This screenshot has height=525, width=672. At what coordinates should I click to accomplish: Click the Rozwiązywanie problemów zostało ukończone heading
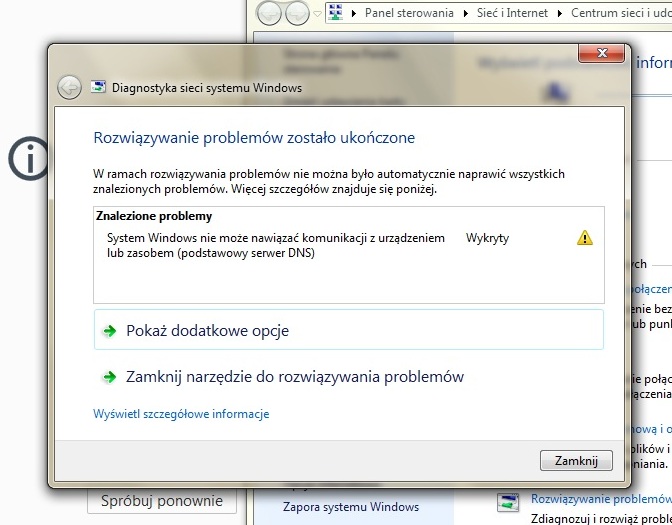[254, 138]
